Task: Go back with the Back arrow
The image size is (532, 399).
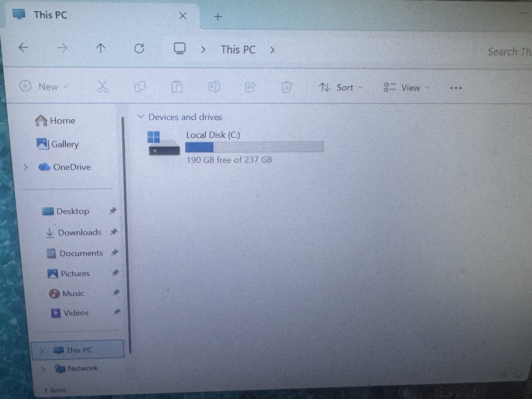Action: (x=23, y=48)
